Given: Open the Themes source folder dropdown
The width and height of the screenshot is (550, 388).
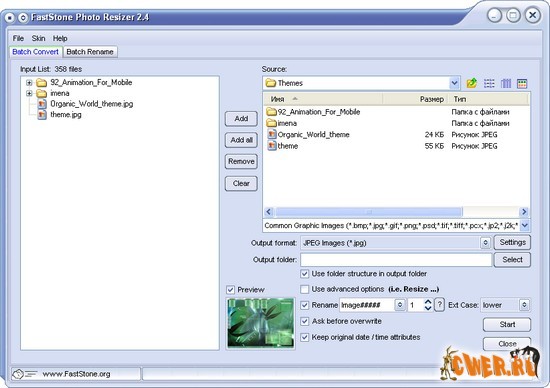Looking at the screenshot, I should [455, 83].
